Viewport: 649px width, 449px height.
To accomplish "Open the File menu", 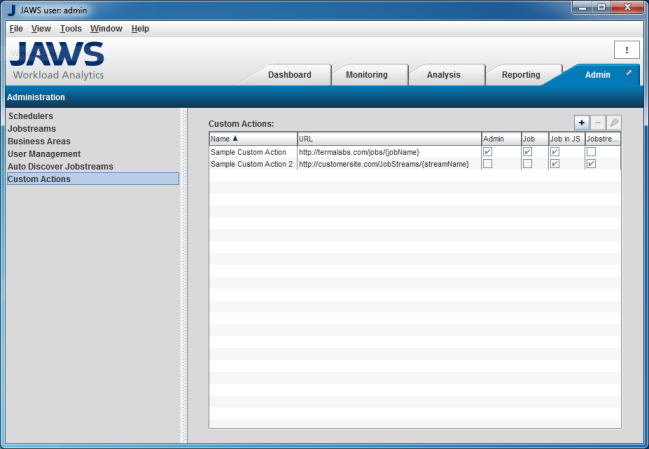I will point(16,29).
